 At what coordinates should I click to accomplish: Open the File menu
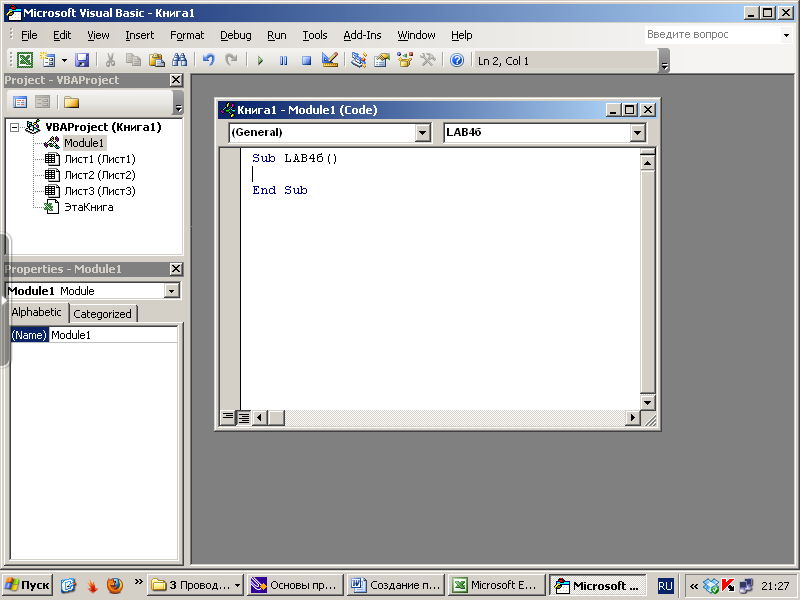tap(29, 35)
